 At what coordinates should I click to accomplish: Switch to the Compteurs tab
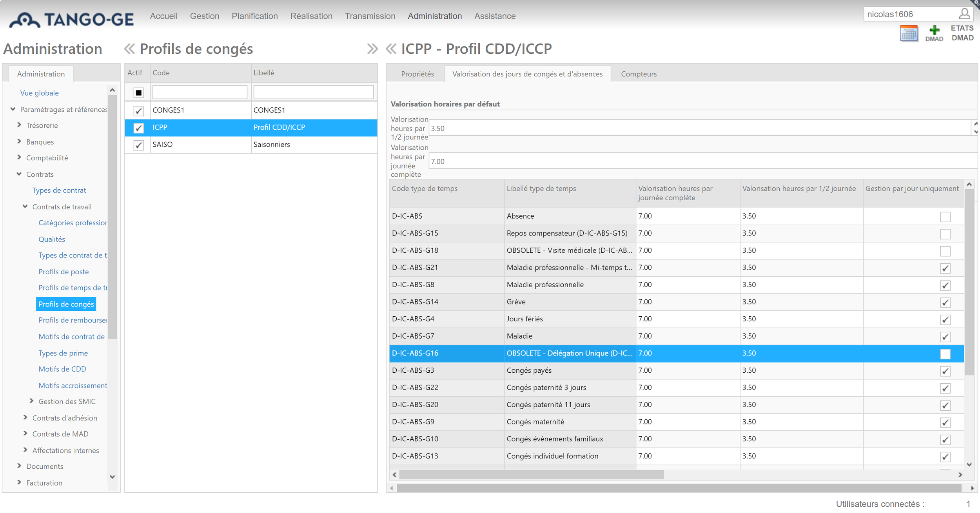[x=639, y=74]
